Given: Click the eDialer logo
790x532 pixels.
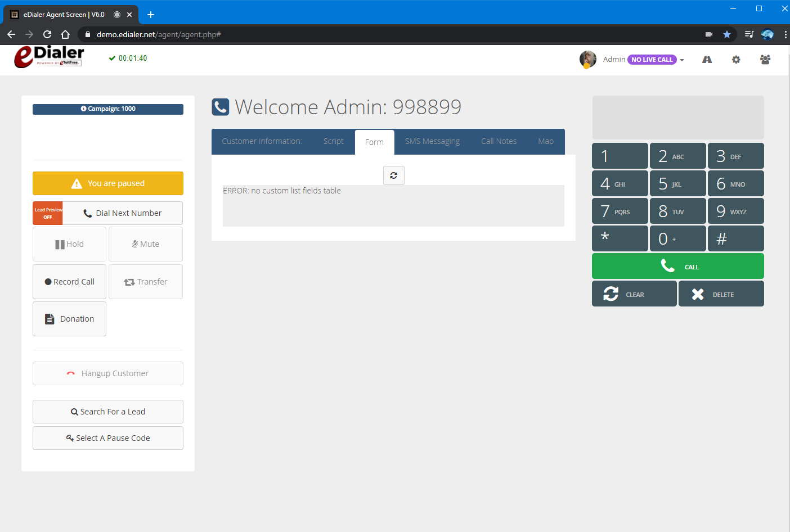Looking at the screenshot, I should point(49,57).
